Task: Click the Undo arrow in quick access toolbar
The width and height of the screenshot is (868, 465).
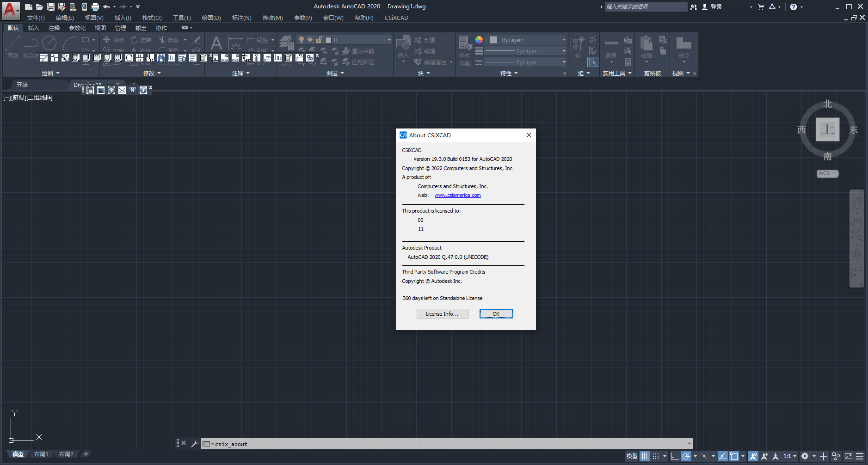Action: (107, 6)
